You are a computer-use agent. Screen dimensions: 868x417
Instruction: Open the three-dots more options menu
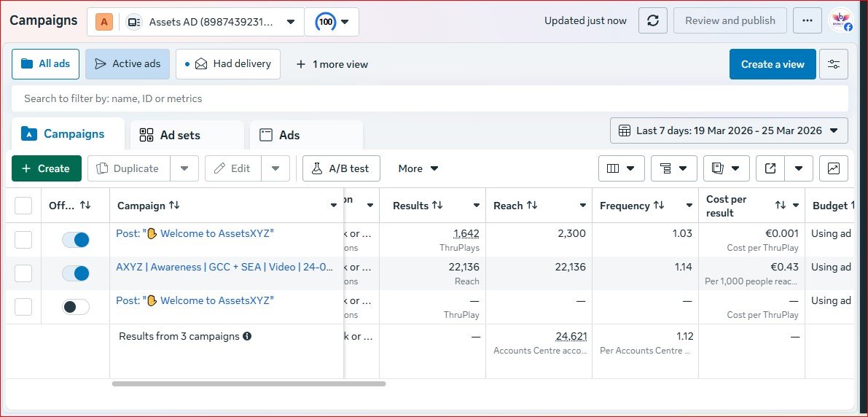(807, 21)
